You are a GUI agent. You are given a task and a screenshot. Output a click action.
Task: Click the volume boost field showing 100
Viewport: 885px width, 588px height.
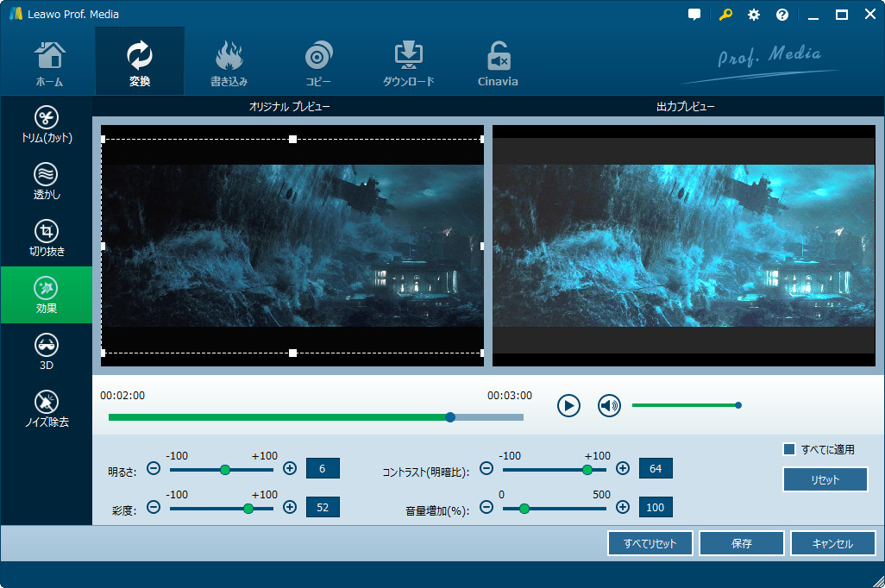point(656,507)
